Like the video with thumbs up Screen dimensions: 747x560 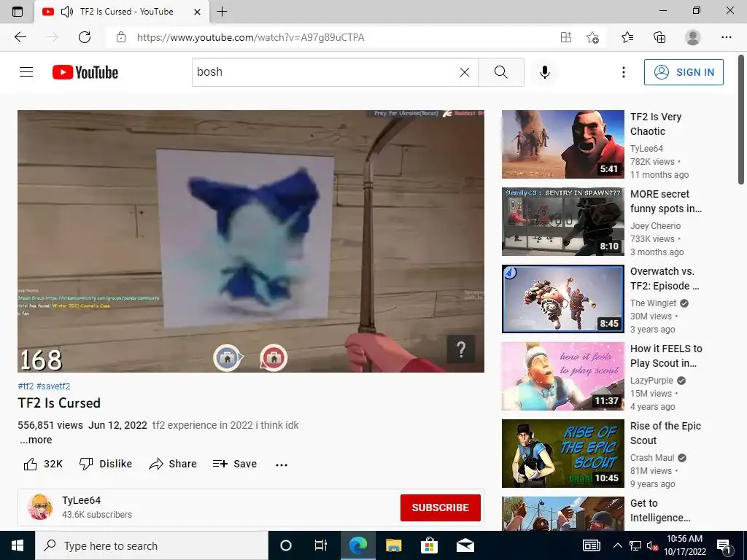pyautogui.click(x=43, y=464)
